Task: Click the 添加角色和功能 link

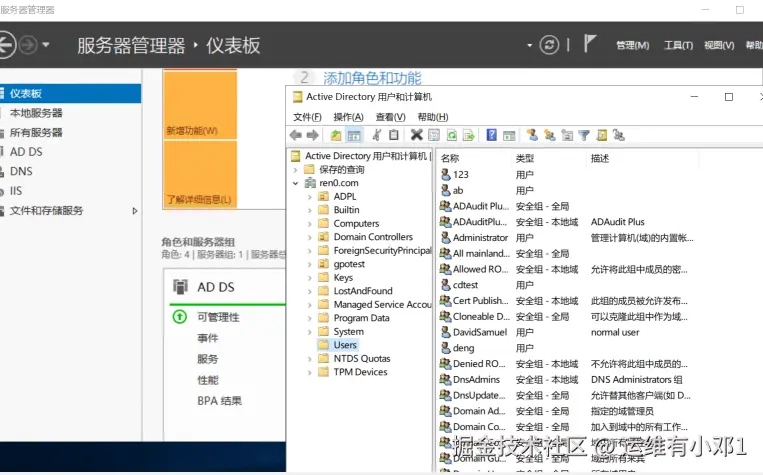Action: pos(372,78)
